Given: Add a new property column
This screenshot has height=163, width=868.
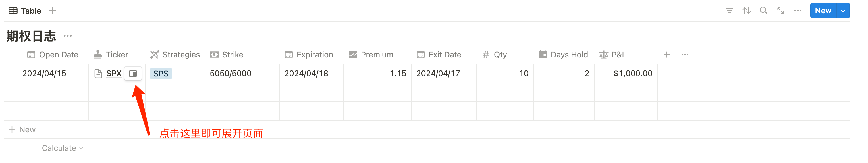Looking at the screenshot, I should (666, 55).
